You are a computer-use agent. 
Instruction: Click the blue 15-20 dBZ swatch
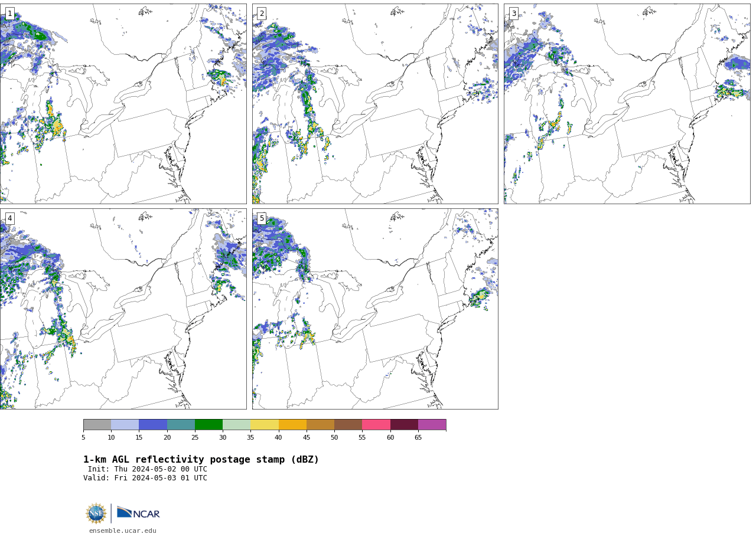(x=153, y=425)
